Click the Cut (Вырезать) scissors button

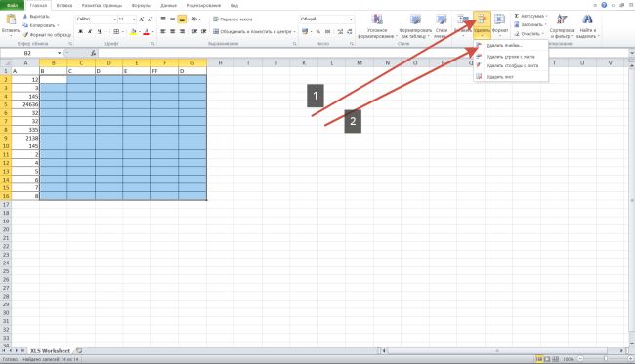(36, 17)
